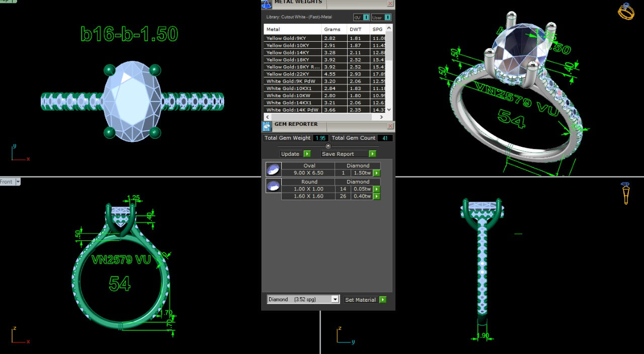Close the Gem Reporter panel
644x354 pixels.
pyautogui.click(x=390, y=126)
